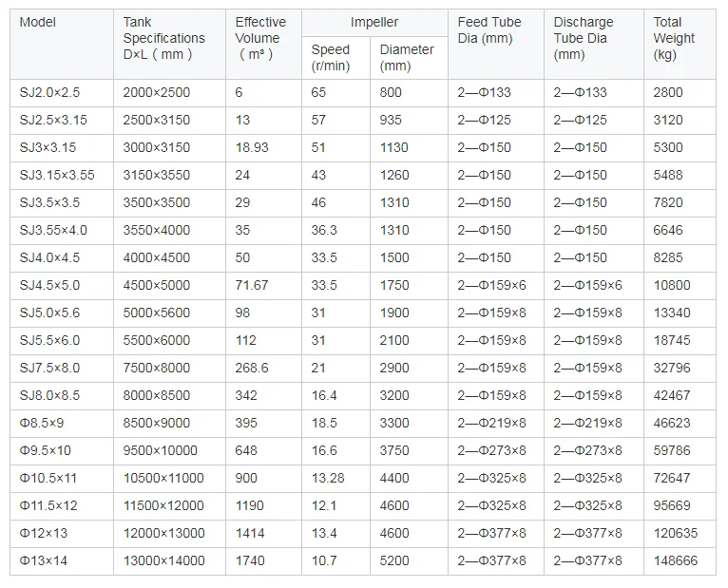Select the Effective Volume header cell
The height and width of the screenshot is (588, 728).
[259, 38]
